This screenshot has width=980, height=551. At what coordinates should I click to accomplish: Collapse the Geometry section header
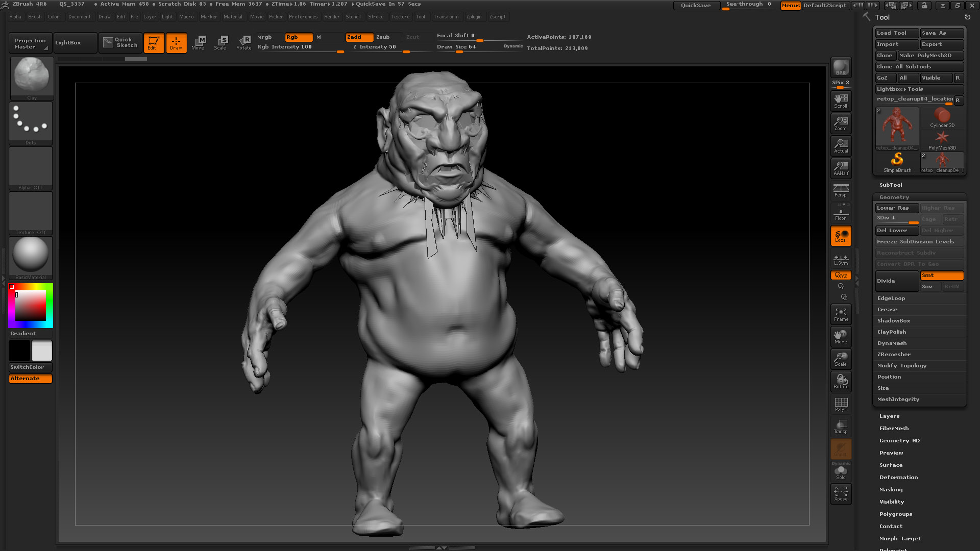(x=894, y=197)
